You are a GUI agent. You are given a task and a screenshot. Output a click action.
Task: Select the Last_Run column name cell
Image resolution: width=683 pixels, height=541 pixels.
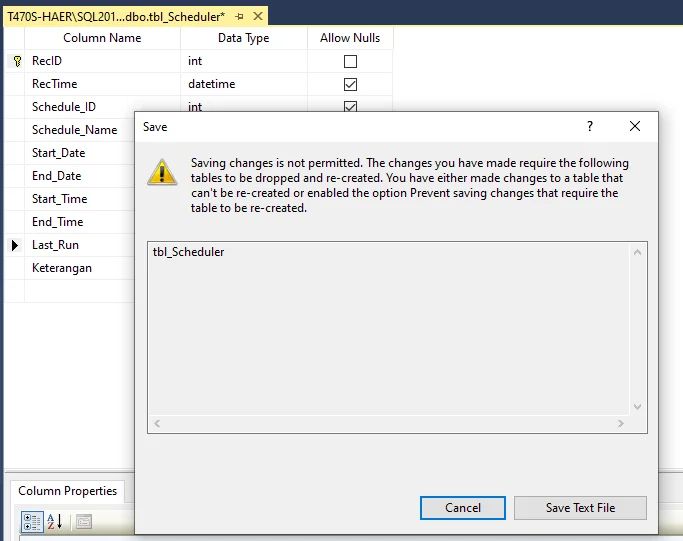point(80,245)
